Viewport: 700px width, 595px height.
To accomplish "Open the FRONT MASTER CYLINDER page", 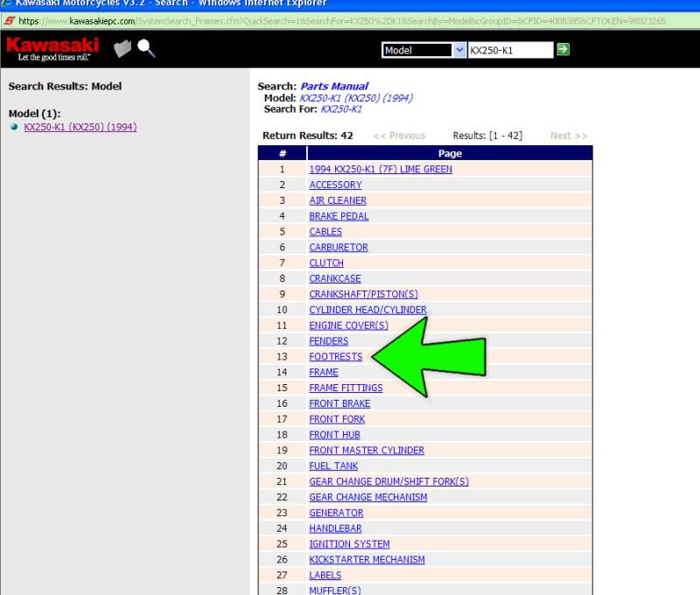I will [x=367, y=451].
